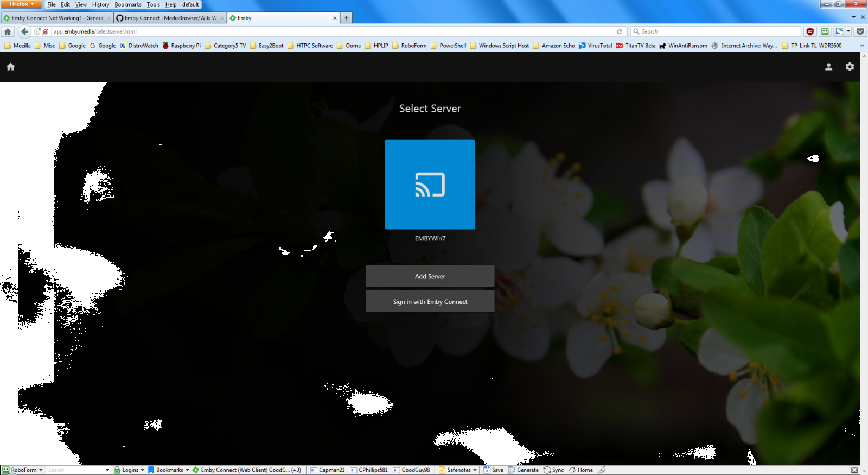Open the Bookmarks menu
The image size is (868, 475).
128,4
